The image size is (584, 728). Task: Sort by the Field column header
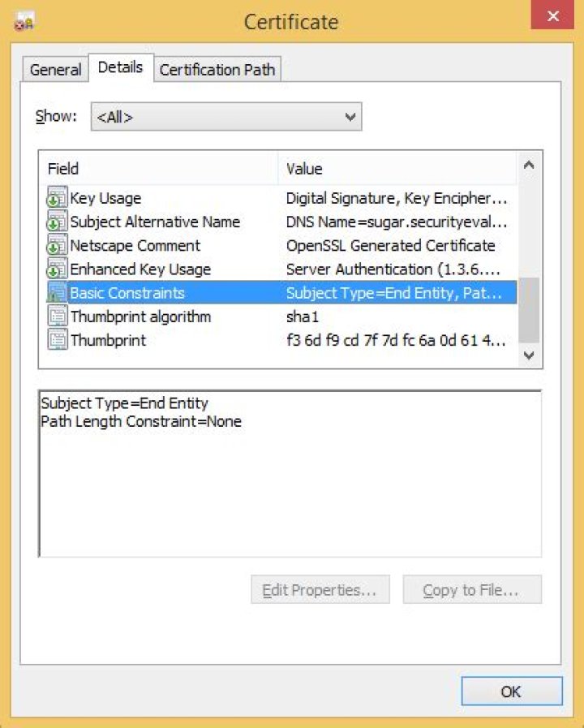(x=159, y=169)
